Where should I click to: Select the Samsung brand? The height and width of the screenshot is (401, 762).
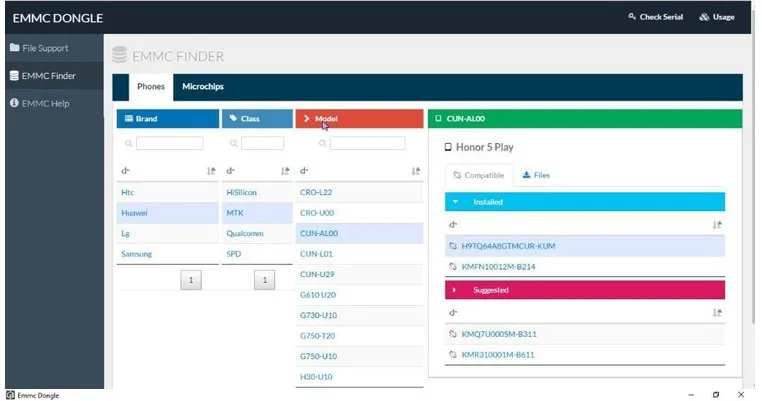coord(168,254)
